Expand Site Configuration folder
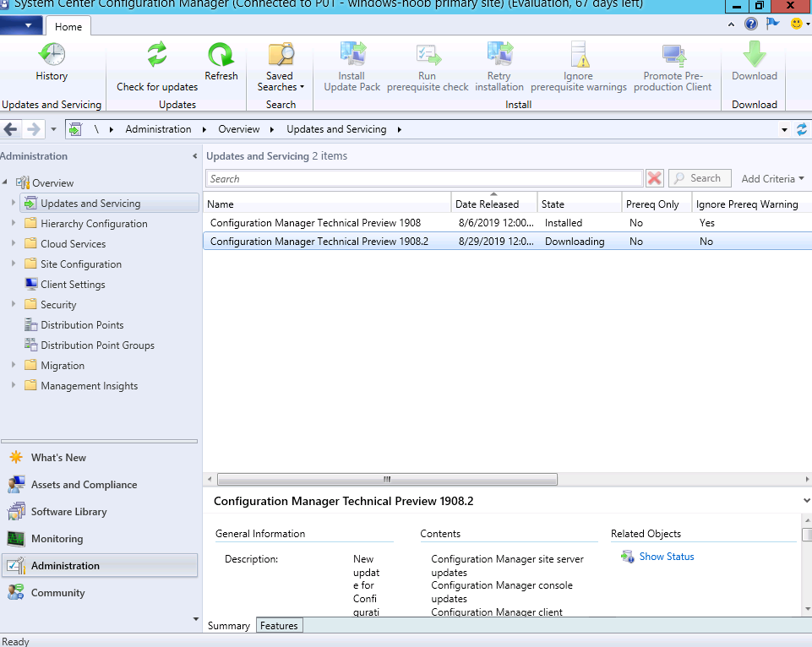The image size is (812, 647). [14, 263]
